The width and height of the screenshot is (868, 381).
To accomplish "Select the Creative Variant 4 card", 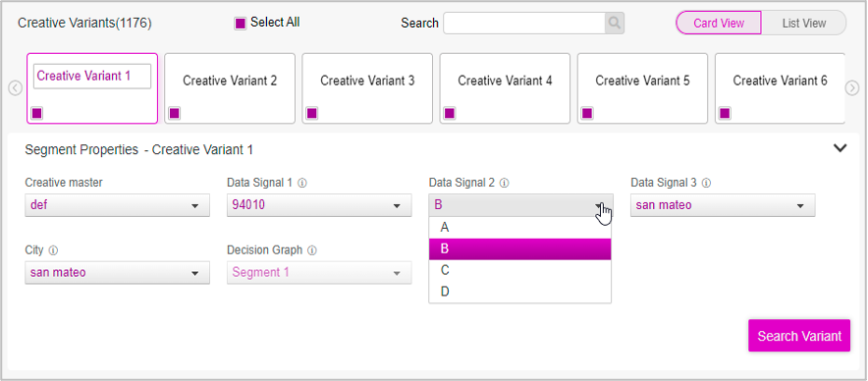I will (505, 88).
